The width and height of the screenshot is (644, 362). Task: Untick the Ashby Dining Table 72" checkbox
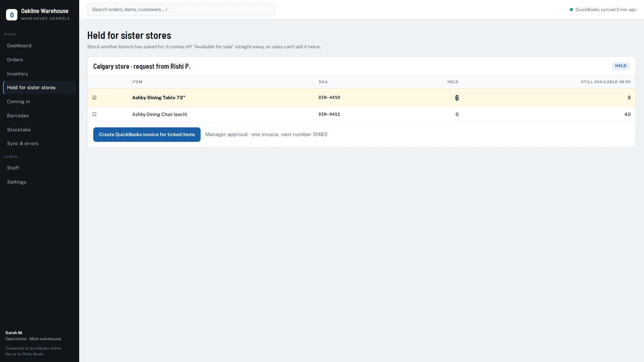[x=95, y=98]
